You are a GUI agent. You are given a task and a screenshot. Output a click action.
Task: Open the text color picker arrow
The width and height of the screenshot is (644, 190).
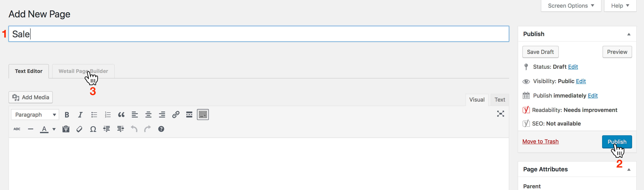tap(54, 129)
